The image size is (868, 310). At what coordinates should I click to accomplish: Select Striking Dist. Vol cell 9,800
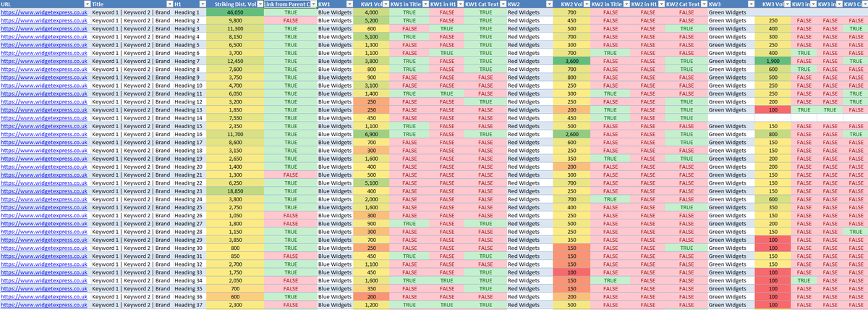pos(235,21)
